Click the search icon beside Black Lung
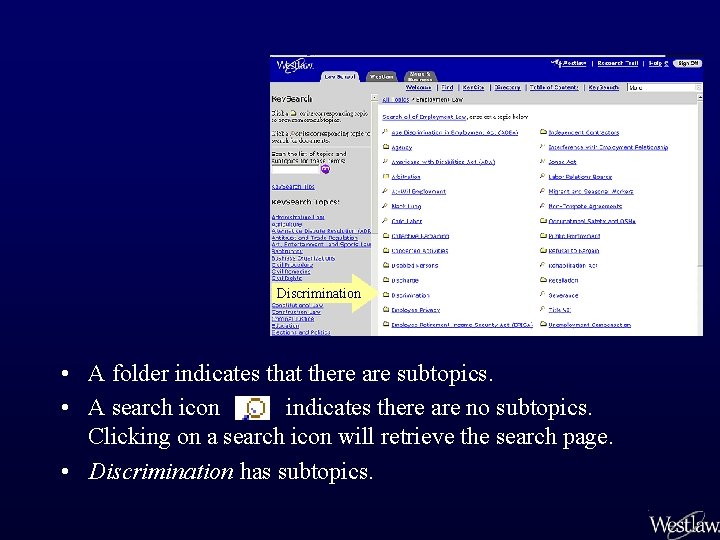The width and height of the screenshot is (720, 540). click(385, 206)
